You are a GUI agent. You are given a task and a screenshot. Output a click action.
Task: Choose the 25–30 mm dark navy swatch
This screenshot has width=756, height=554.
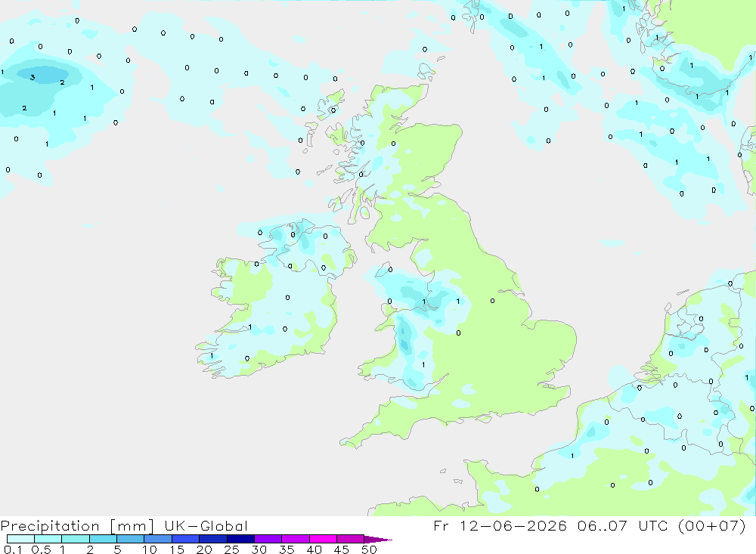[240, 539]
